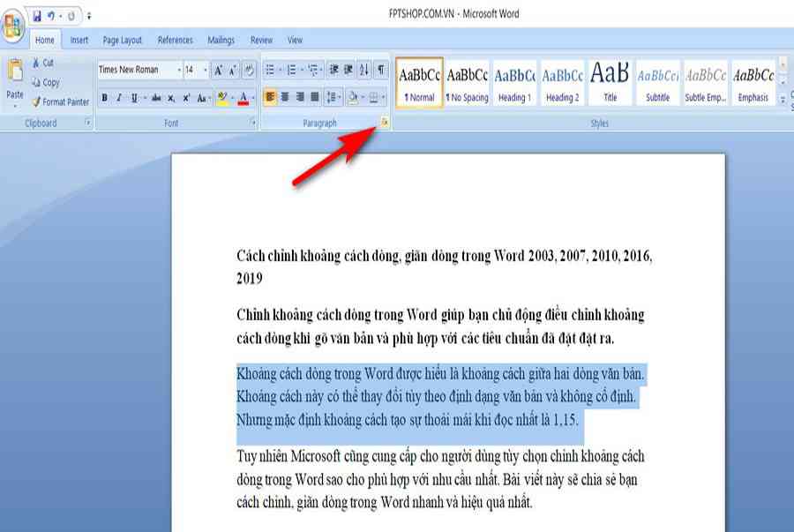Click heading 'Cách chỉnh khoảng cách dòng'
794x532 pixels.
[444, 266]
